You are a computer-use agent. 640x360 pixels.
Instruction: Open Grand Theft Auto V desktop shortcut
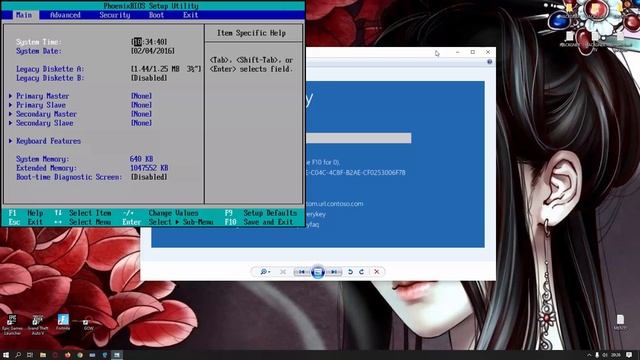(38, 325)
